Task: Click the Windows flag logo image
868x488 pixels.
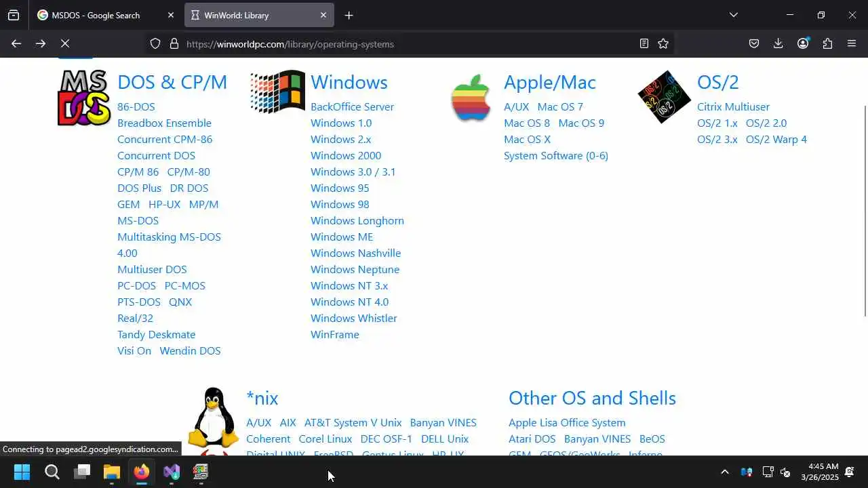Action: pyautogui.click(x=277, y=91)
